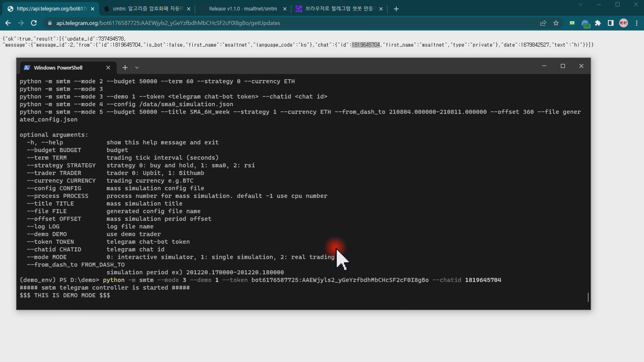Open a new PowerShell tab
Screen dimensions: 644x362
(125, 68)
